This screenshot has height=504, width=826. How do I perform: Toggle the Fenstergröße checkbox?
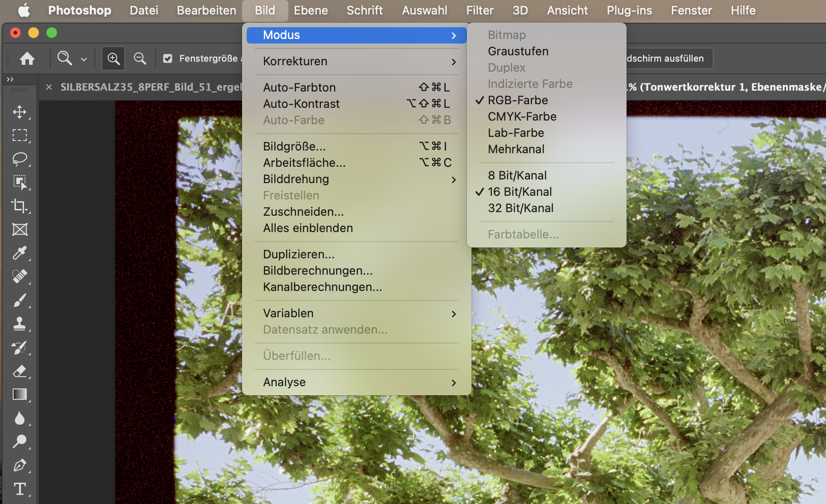[168, 58]
